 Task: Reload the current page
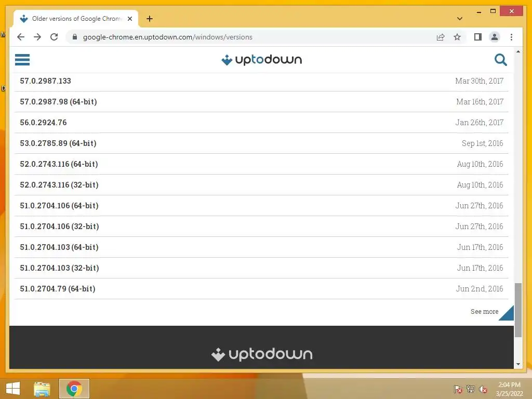[x=54, y=37]
